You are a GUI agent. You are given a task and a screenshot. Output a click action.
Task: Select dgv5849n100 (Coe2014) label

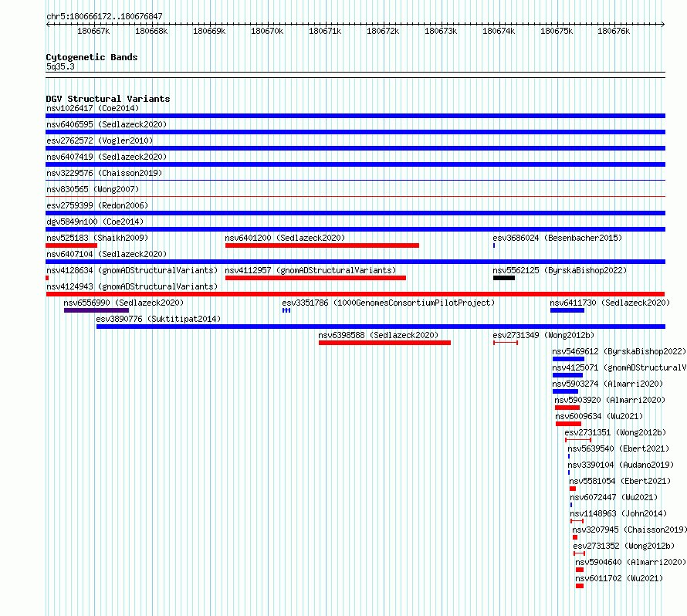(x=95, y=222)
